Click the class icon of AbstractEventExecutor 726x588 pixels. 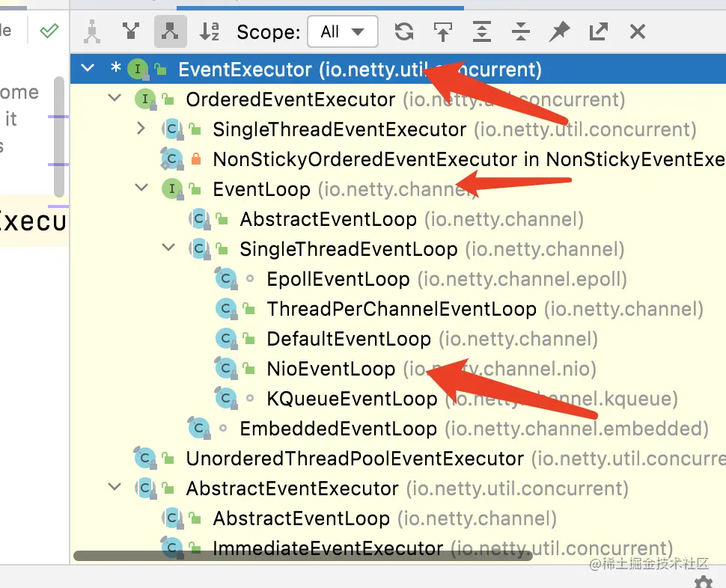(x=145, y=489)
